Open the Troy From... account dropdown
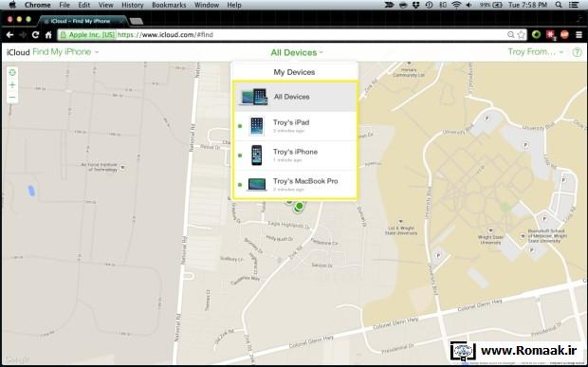 coord(536,52)
